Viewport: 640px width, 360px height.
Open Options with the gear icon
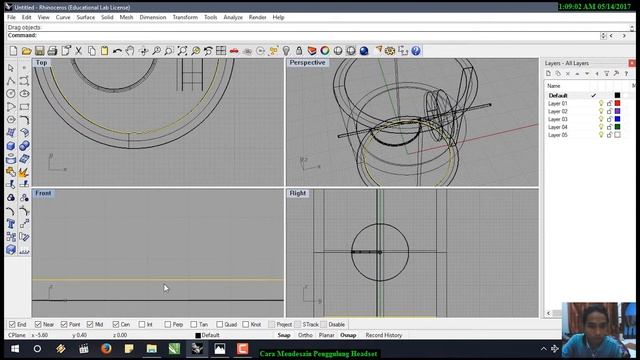pyautogui.click(x=390, y=51)
